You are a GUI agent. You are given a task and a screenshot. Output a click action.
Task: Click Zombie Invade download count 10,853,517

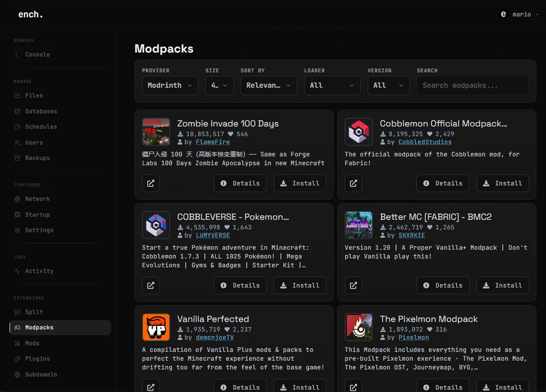[x=205, y=134]
